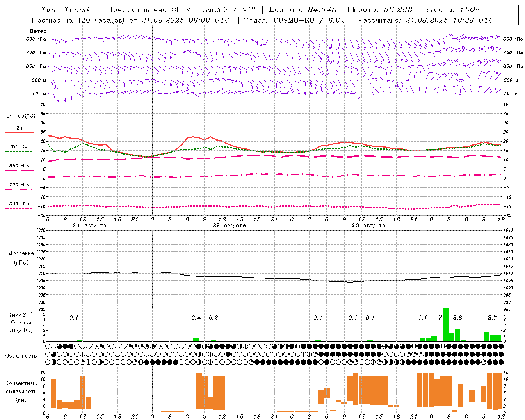Click the Tom_Tomsk station title
The width and height of the screenshot is (525, 420).
(x=66, y=10)
